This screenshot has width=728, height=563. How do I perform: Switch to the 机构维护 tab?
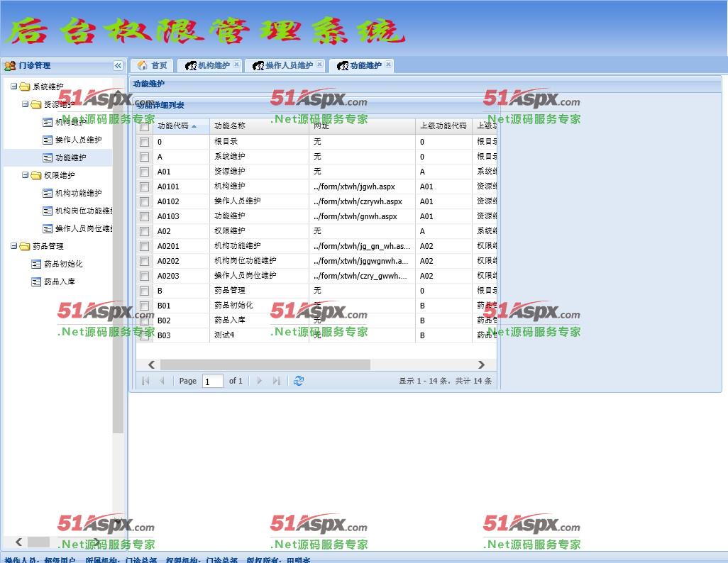209,65
